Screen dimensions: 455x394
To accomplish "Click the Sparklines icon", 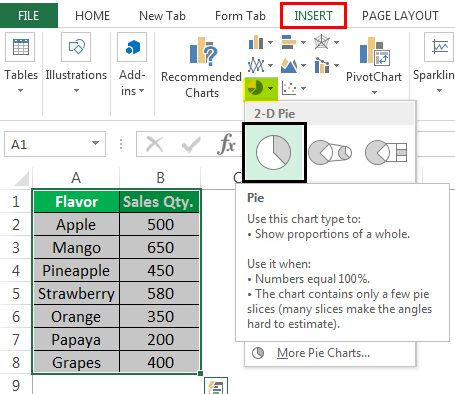I will click(x=439, y=47).
